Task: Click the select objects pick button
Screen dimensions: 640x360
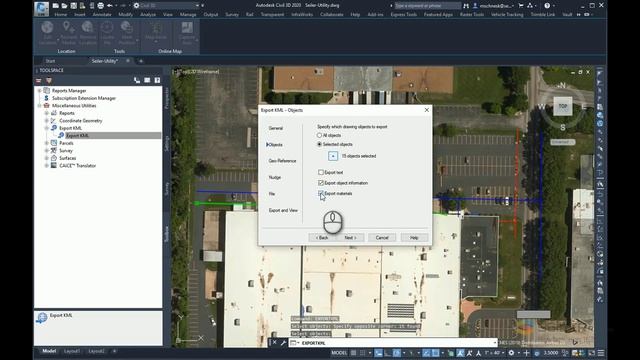Action: pos(333,156)
